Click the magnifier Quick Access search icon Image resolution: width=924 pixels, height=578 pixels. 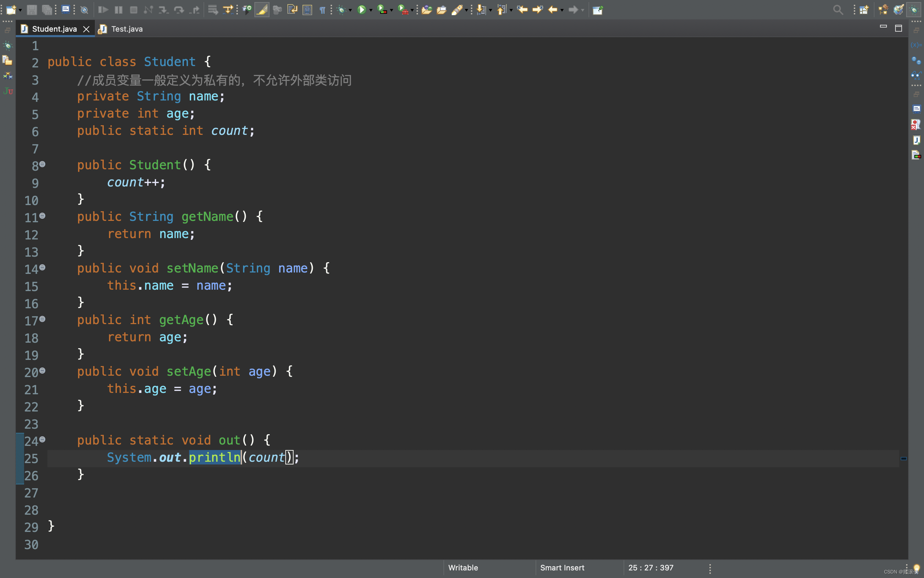pos(838,10)
